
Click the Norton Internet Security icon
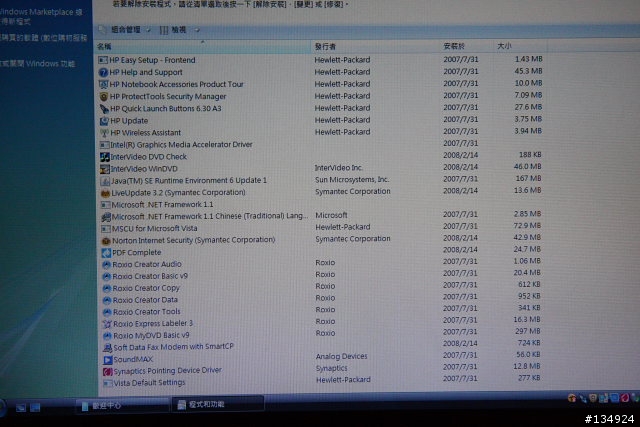106,241
